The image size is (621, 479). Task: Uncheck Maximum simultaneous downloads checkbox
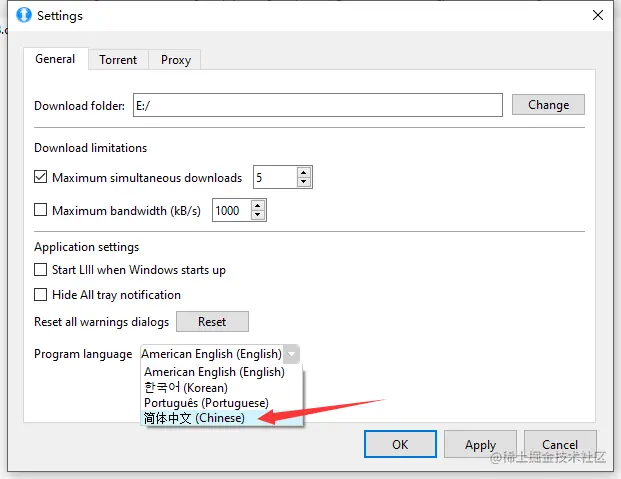(x=40, y=177)
